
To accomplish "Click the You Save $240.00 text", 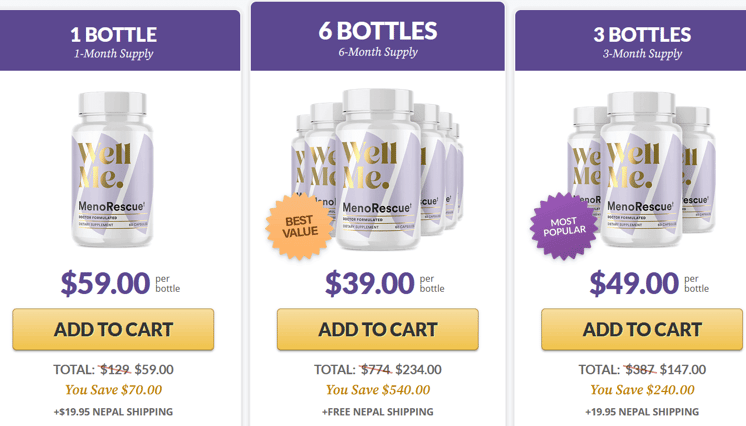I will (x=642, y=390).
